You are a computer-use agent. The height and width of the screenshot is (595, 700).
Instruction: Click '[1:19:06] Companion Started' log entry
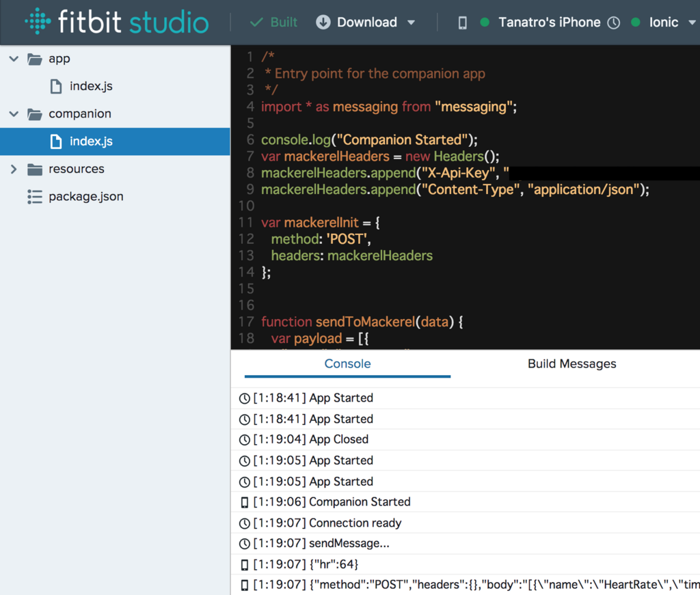[332, 502]
